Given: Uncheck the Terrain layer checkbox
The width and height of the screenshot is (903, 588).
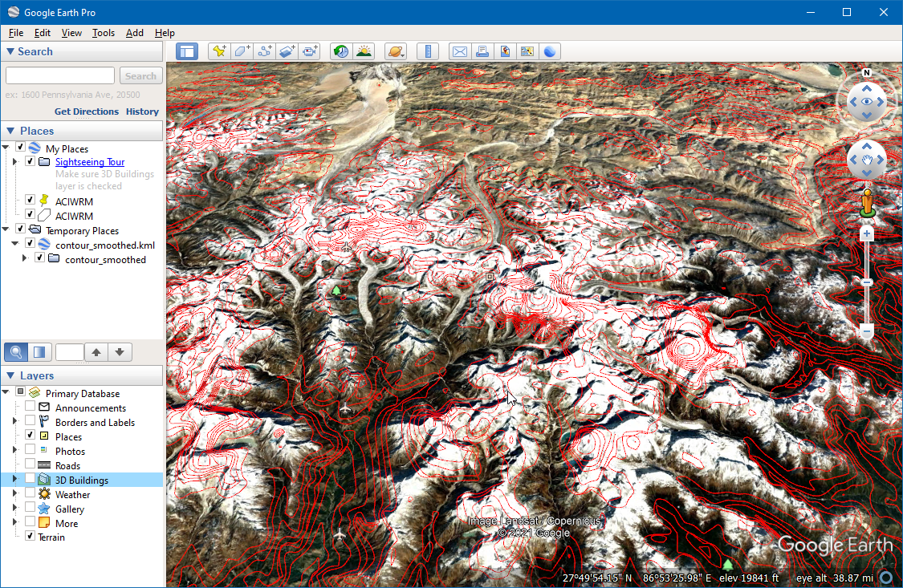Looking at the screenshot, I should click(x=31, y=536).
